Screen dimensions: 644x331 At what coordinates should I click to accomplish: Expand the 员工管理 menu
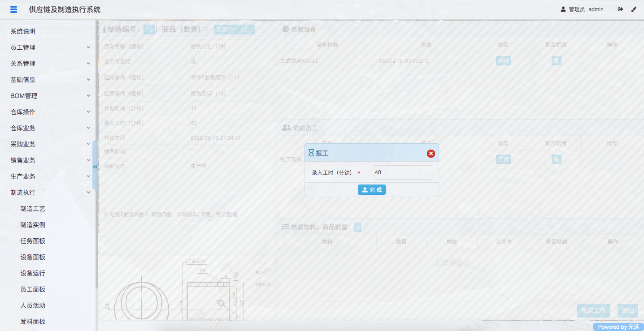pyautogui.click(x=49, y=47)
